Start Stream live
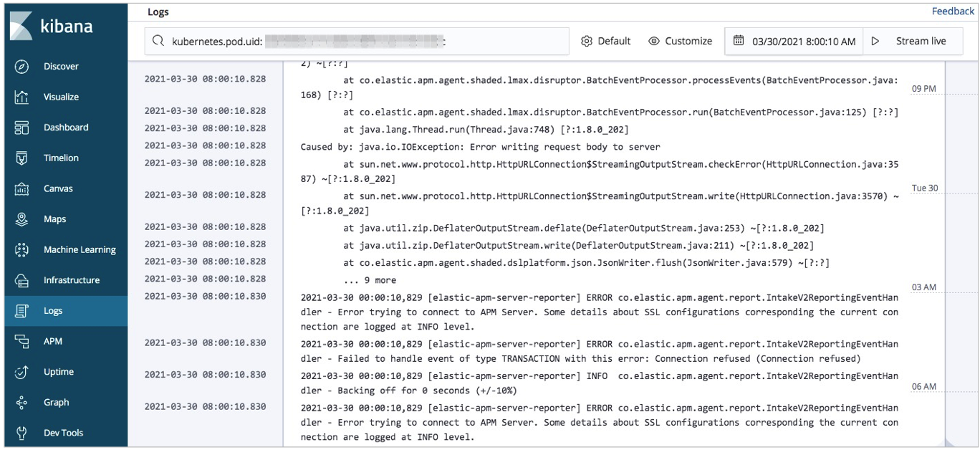The height and width of the screenshot is (450, 980). 913,42
